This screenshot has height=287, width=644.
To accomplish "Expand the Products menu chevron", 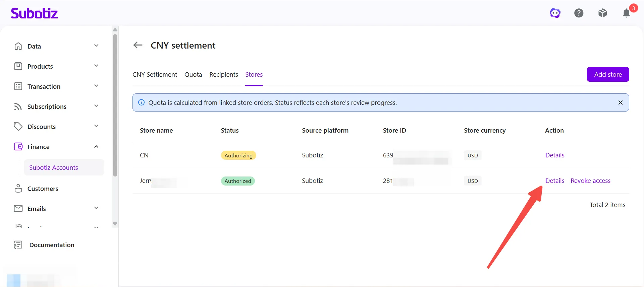I will [x=96, y=66].
